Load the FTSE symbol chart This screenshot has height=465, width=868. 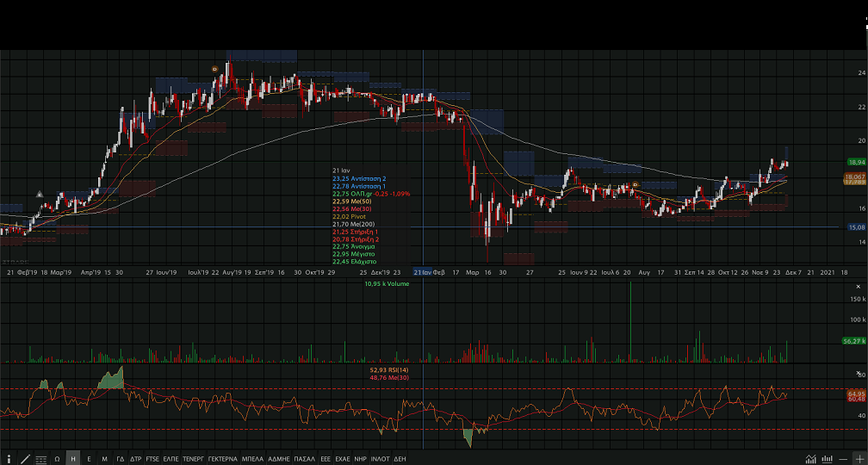point(152,459)
